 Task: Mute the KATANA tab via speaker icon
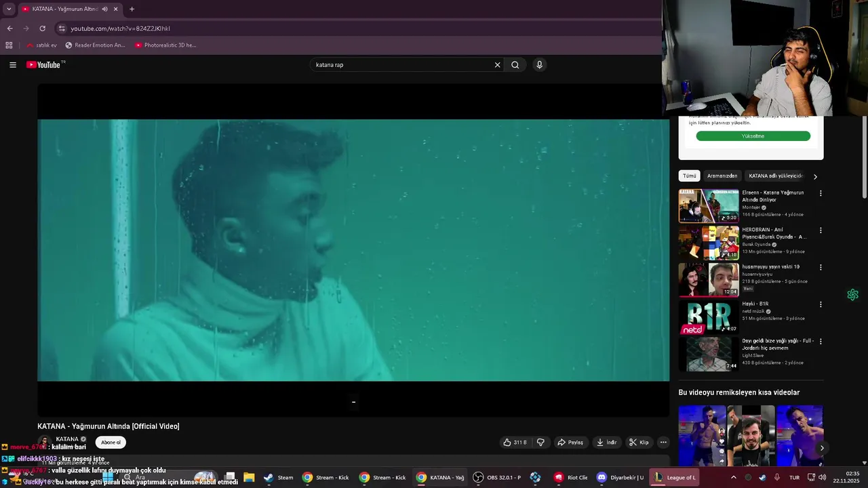(104, 9)
